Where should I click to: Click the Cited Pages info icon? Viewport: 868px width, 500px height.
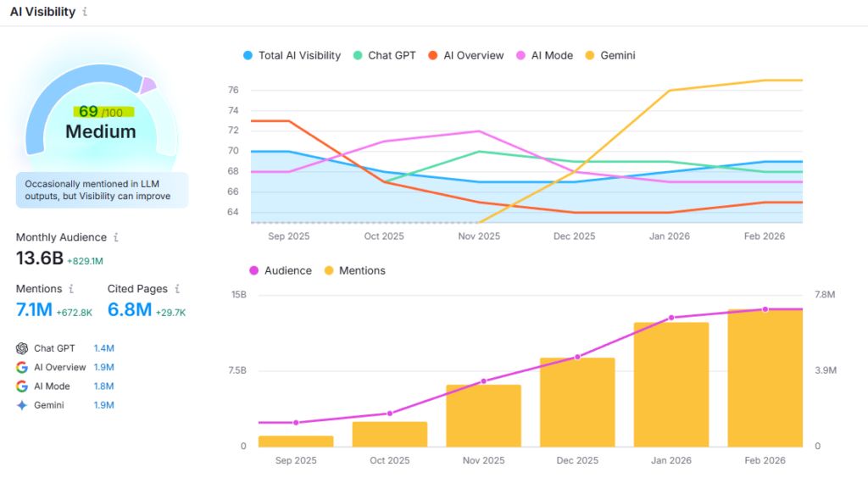tap(177, 289)
